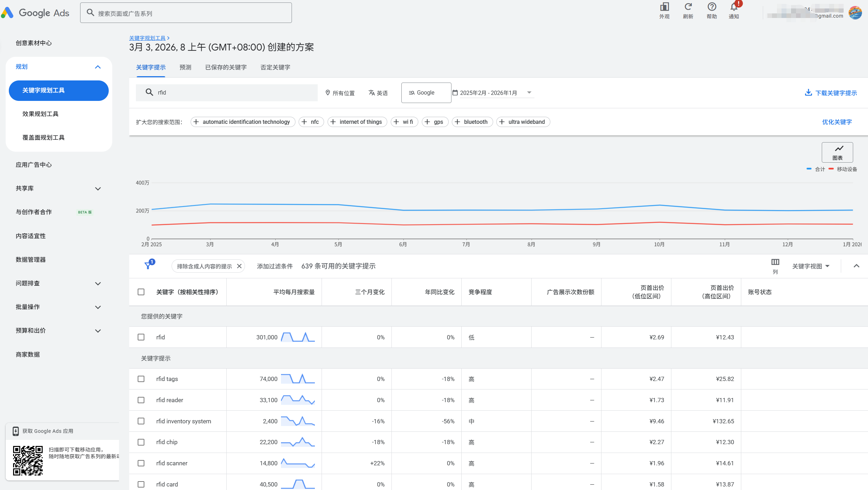Open 内容适宜性 in the sidebar
This screenshot has height=490, width=868.
point(31,236)
